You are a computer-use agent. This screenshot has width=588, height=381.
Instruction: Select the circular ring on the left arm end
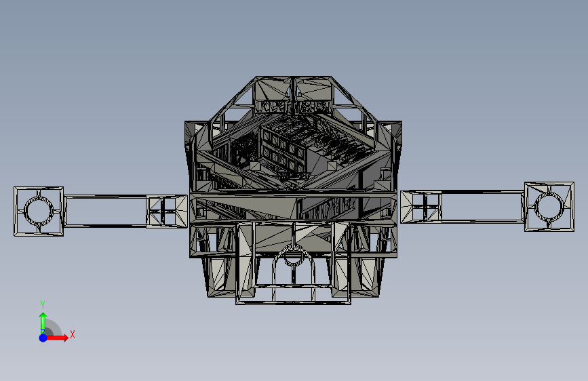tap(39, 211)
